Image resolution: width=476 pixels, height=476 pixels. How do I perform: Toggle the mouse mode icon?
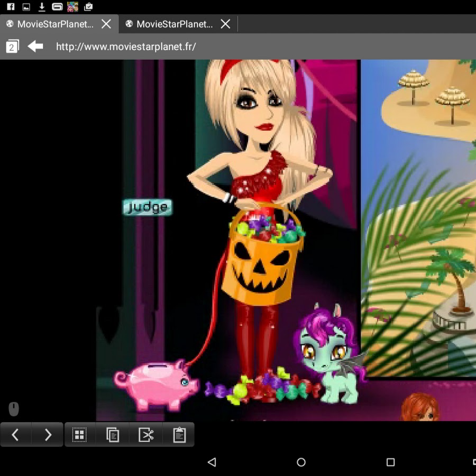tap(14, 409)
